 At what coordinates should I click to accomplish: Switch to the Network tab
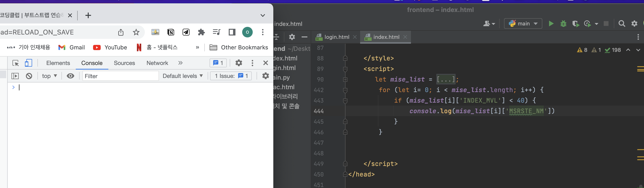pos(157,63)
